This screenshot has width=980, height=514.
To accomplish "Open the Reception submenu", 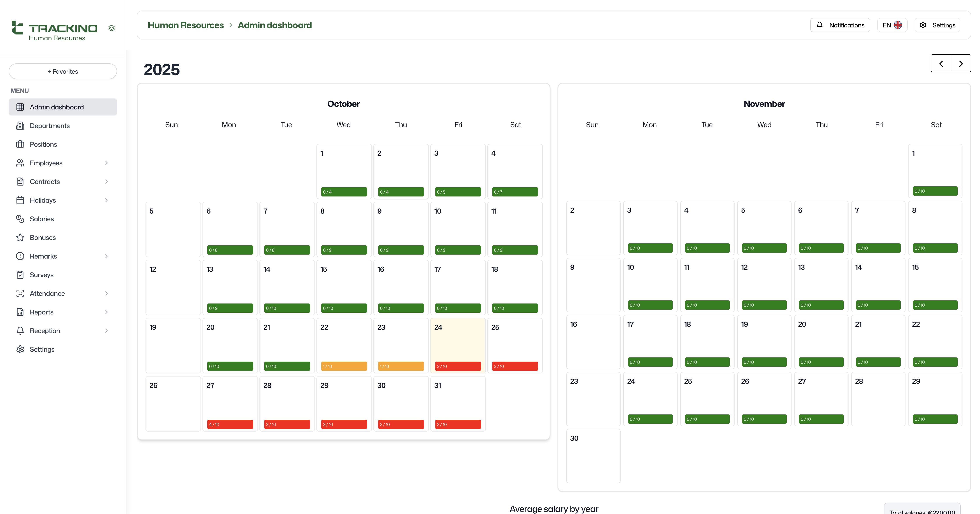I will (x=107, y=330).
